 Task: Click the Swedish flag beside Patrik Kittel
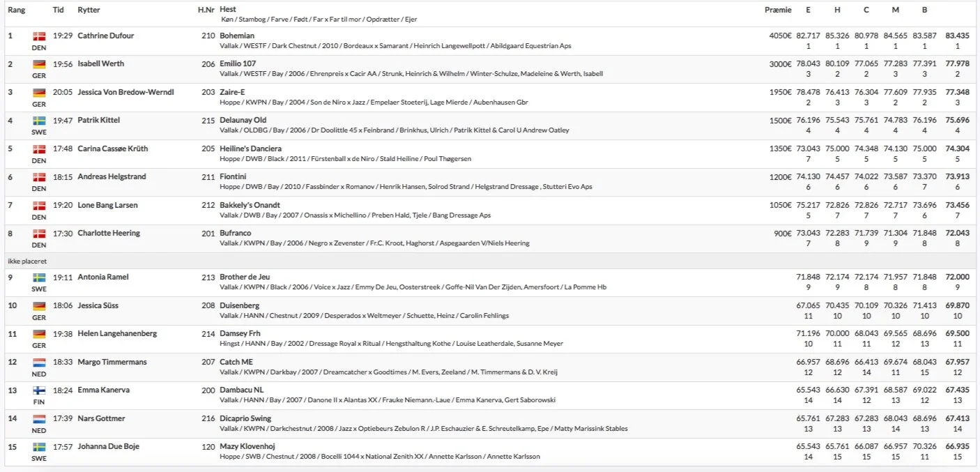39,121
